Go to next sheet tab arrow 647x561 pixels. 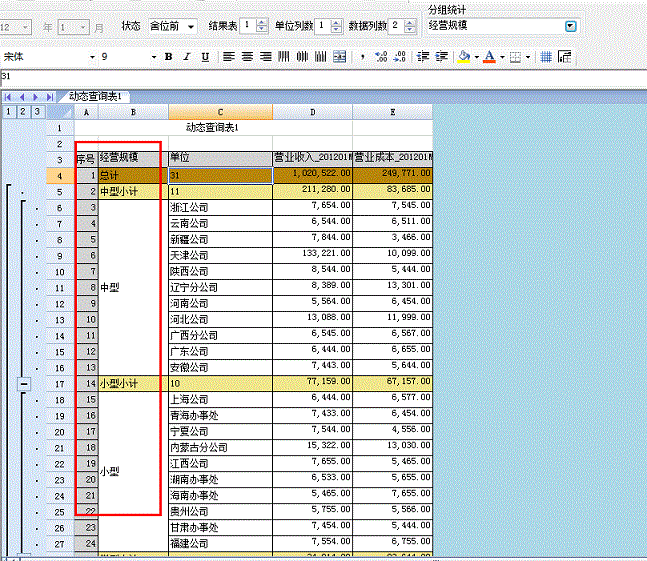coord(35,97)
